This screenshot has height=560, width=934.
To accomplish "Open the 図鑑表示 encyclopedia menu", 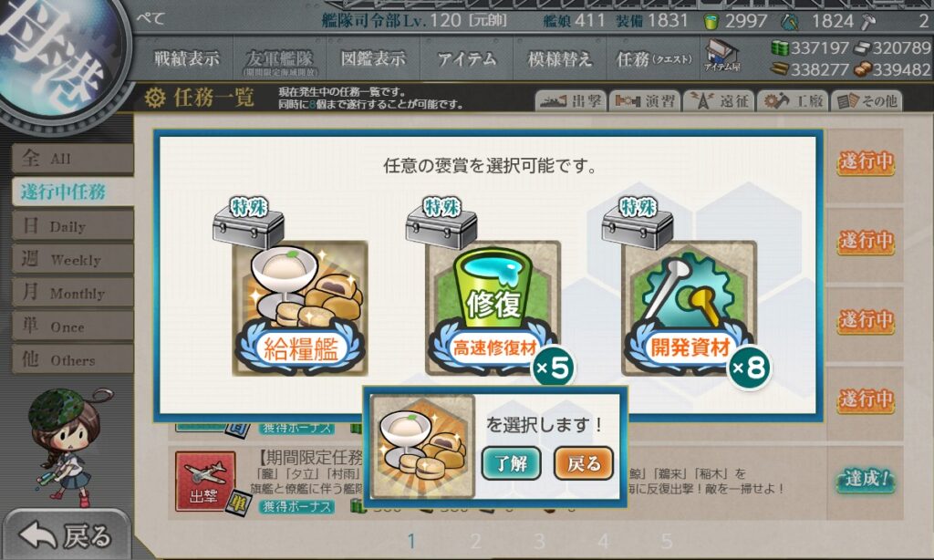I will coord(373,58).
